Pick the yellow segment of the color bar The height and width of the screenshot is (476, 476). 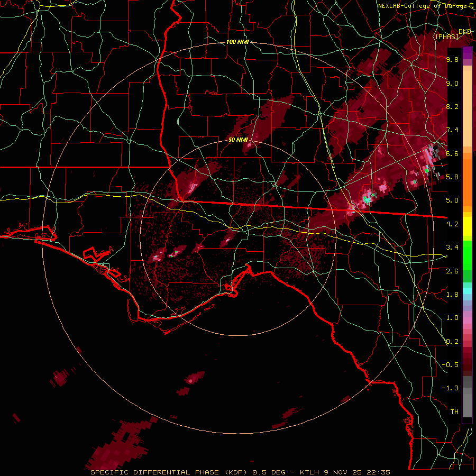tap(467, 226)
